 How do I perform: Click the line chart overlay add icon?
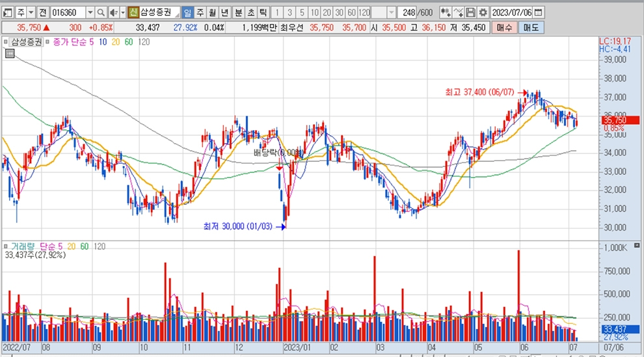click(459, 12)
